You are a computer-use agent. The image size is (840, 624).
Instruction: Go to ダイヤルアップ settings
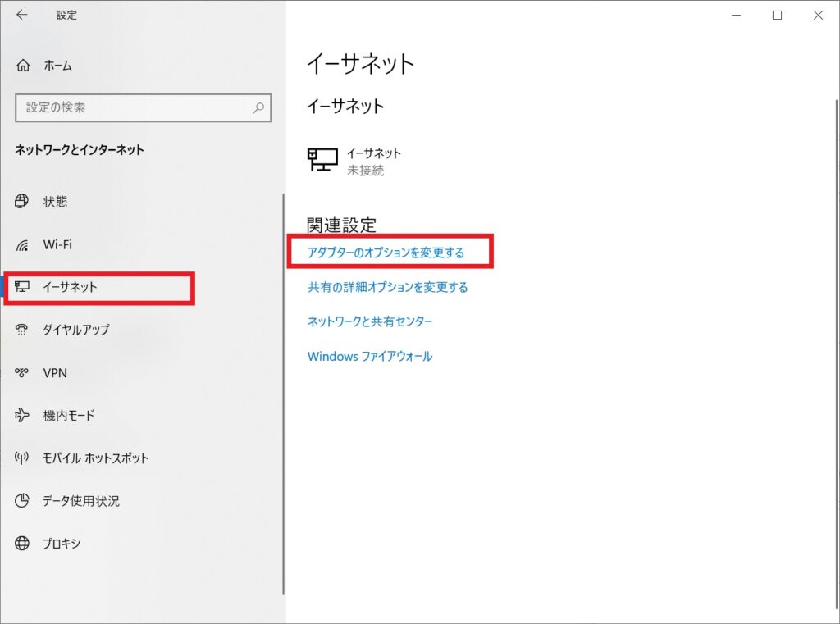pos(76,330)
